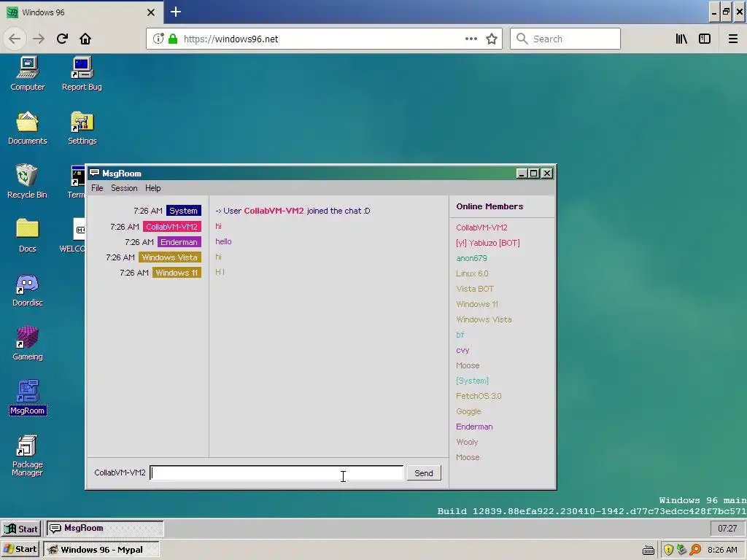
Task: Switch to the Windows 96 browser tab
Action: click(x=81, y=12)
